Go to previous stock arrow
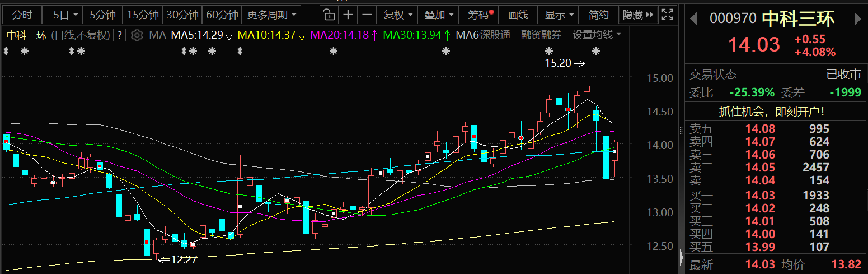868x274 pixels. [694, 18]
